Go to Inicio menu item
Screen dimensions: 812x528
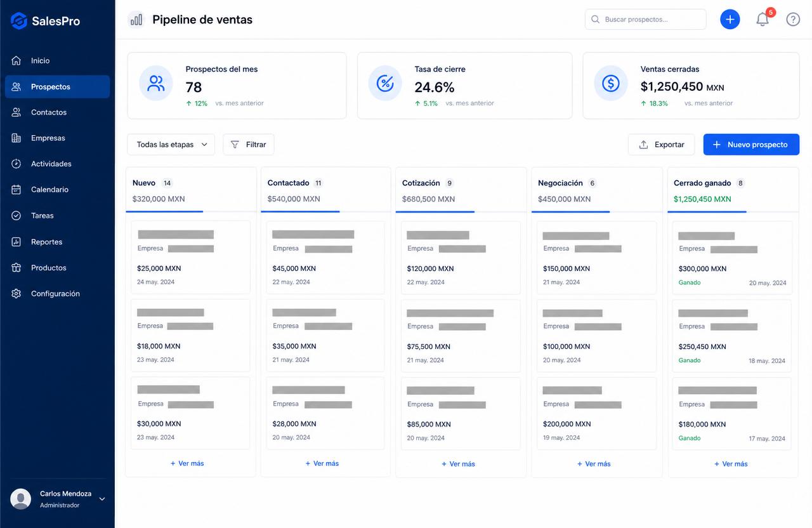coord(57,61)
